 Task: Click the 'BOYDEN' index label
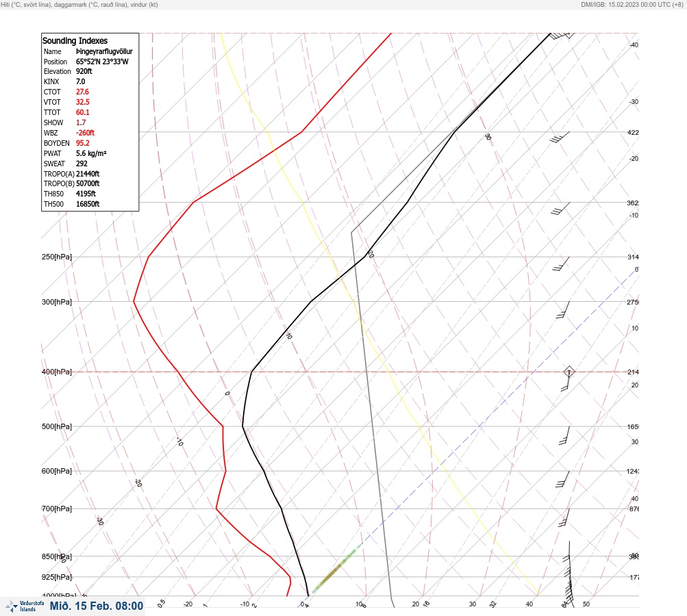[57, 143]
